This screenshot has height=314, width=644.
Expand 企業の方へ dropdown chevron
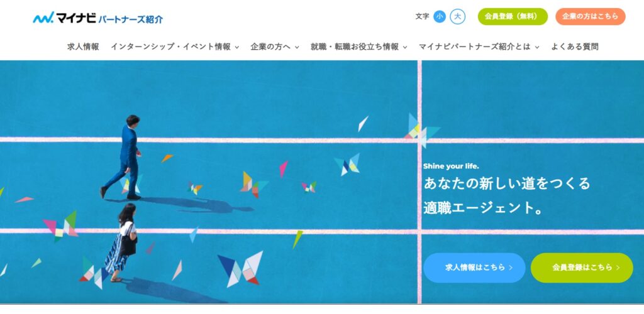click(x=297, y=48)
